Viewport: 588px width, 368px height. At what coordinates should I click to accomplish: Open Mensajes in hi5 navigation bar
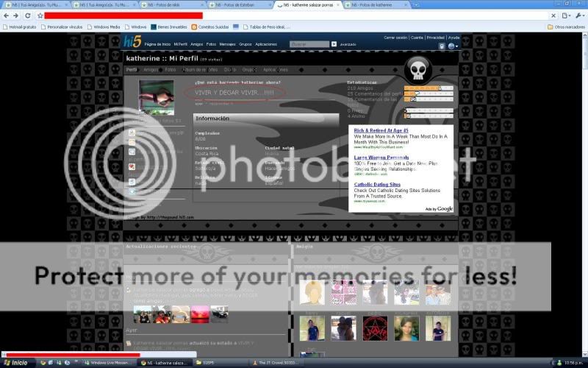(x=227, y=44)
